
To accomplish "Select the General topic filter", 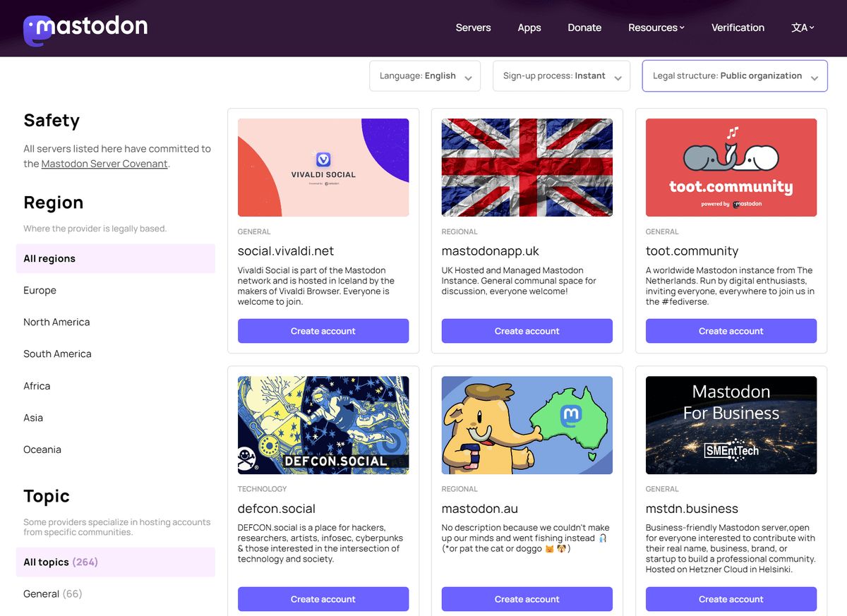I will (42, 593).
